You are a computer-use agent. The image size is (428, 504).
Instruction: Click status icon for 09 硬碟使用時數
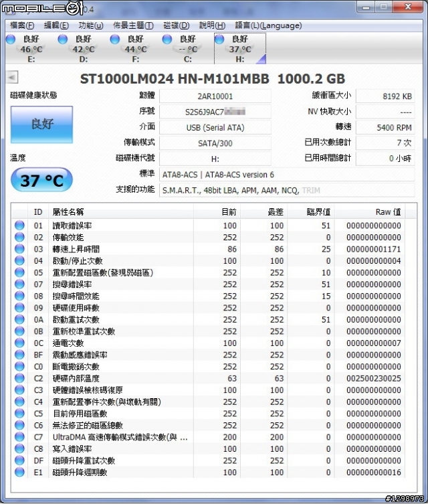[19, 308]
